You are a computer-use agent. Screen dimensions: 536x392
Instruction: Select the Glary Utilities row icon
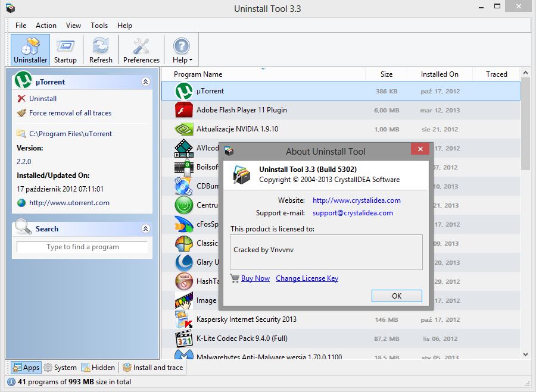coord(184,262)
